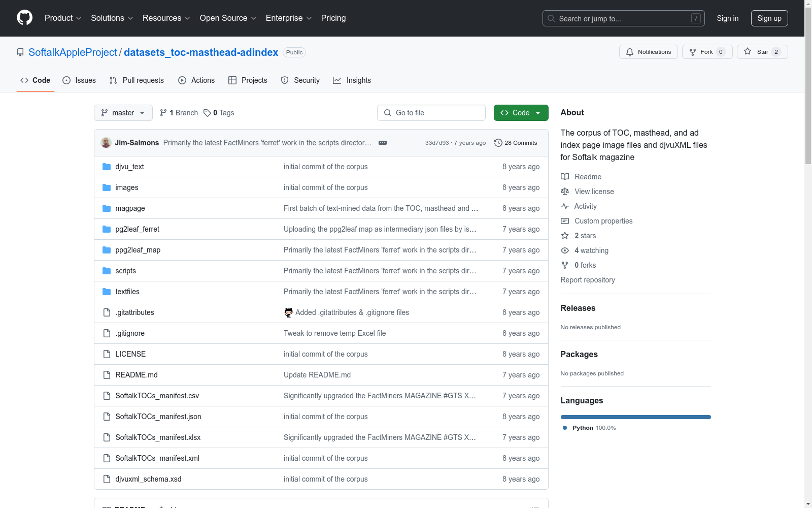Click the djvu_text folder icon
This screenshot has width=812, height=508.
click(107, 167)
